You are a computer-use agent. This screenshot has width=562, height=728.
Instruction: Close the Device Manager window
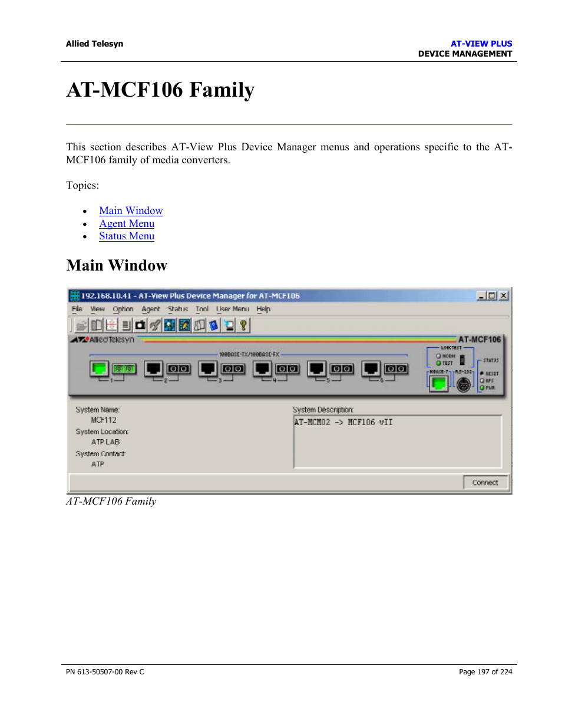coord(504,295)
